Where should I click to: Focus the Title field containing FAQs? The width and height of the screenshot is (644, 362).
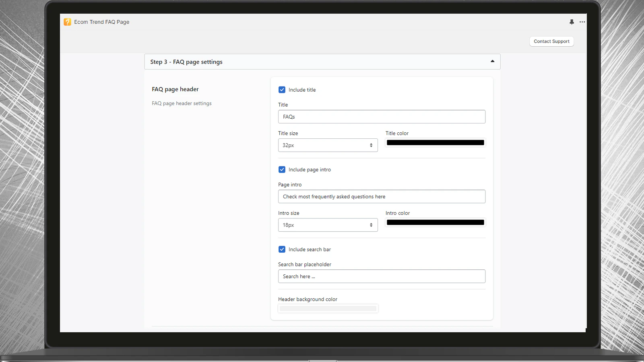[382, 117]
